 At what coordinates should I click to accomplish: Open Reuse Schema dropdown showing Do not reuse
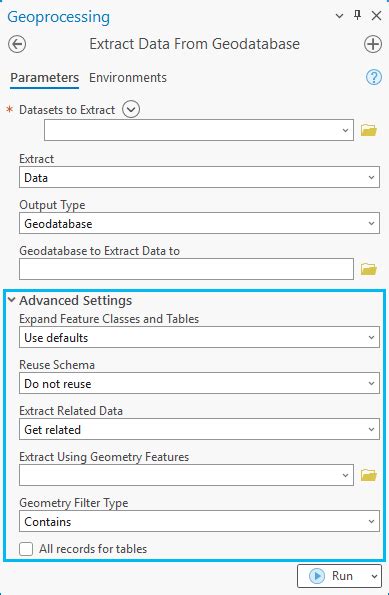pos(199,383)
